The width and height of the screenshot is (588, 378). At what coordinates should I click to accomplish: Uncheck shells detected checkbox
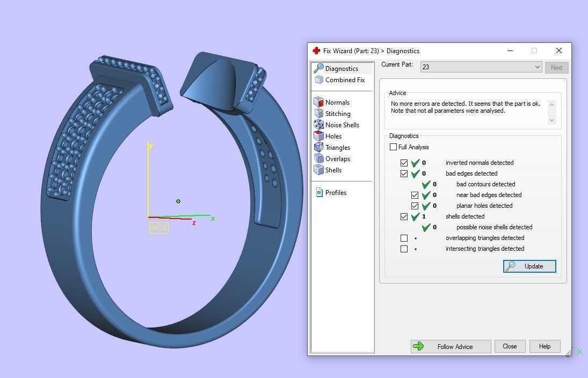point(404,217)
